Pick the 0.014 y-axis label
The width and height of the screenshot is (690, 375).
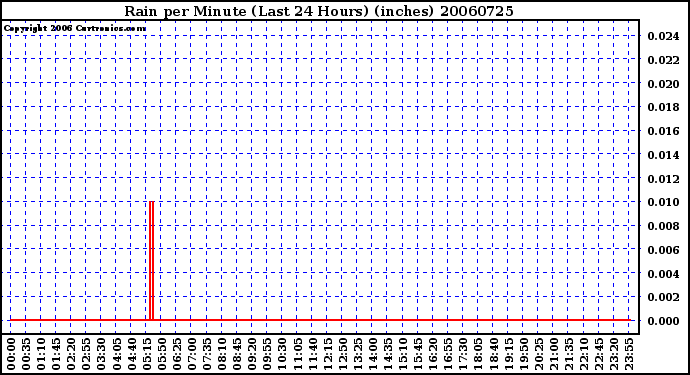[663, 155]
